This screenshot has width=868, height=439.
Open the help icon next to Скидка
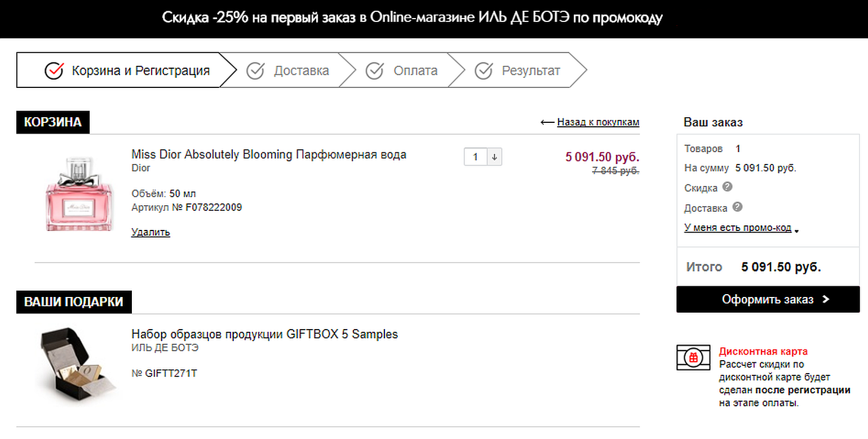click(727, 188)
